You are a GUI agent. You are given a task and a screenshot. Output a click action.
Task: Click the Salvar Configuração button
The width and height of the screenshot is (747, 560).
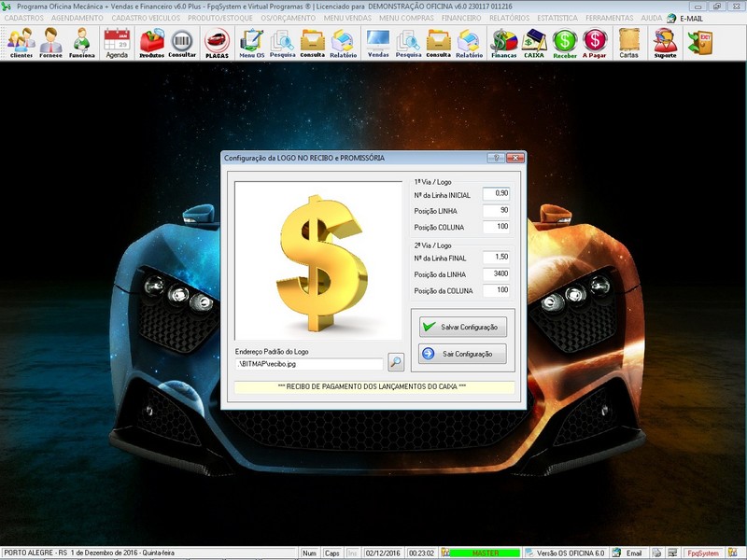[462, 327]
